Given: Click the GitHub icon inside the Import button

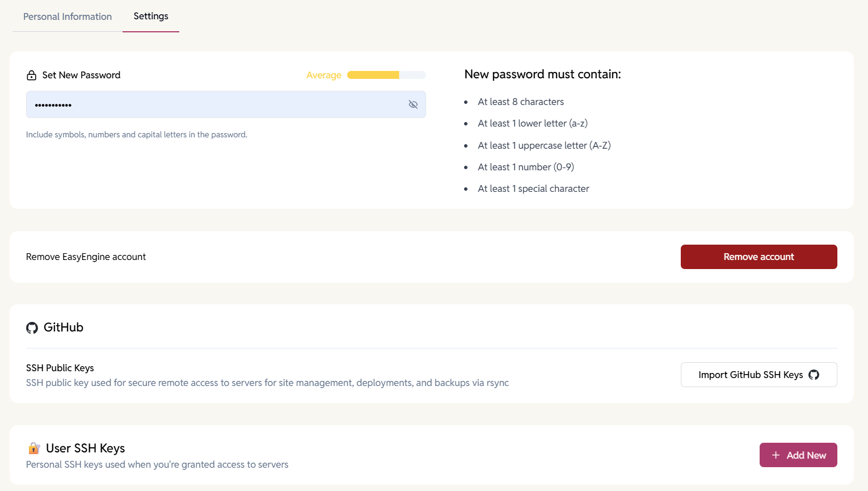Looking at the screenshot, I should tap(814, 375).
